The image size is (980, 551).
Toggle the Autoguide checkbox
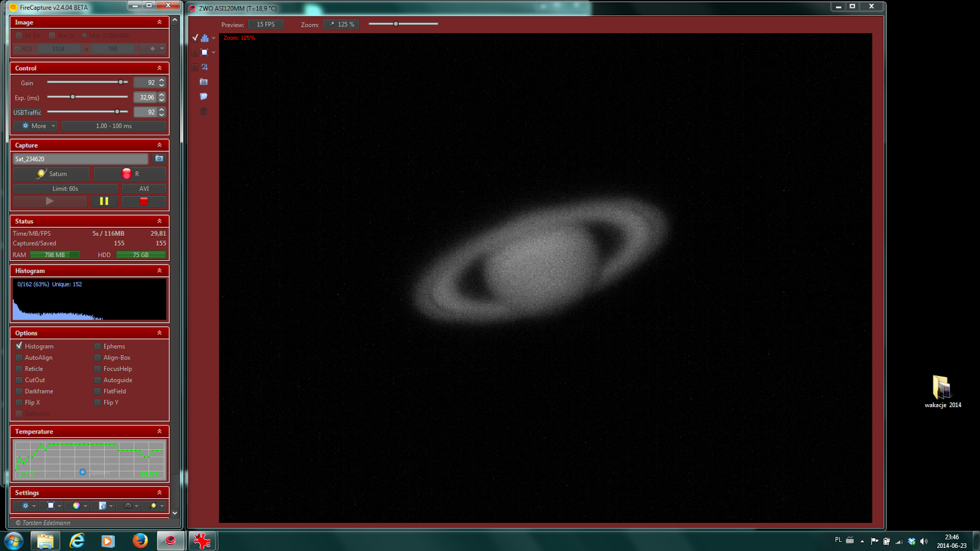pyautogui.click(x=97, y=380)
